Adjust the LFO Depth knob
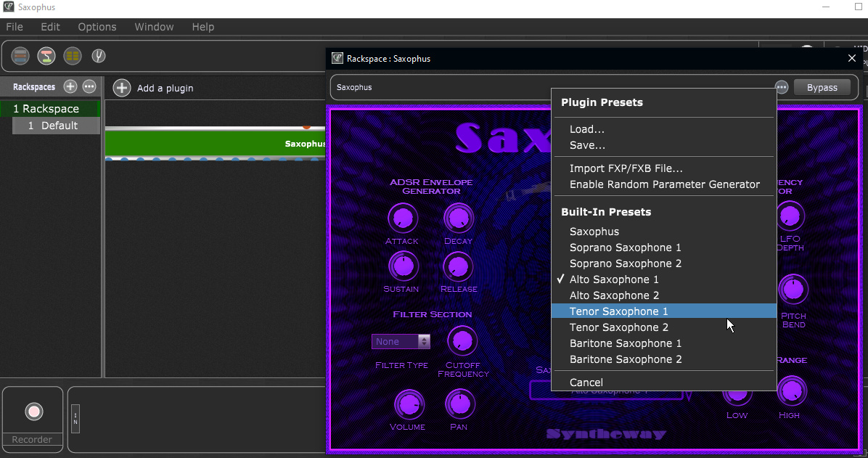868x458 pixels. click(790, 216)
